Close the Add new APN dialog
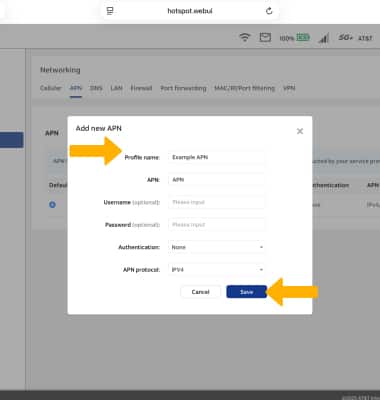Viewport: 380px width, 400px height. [x=300, y=131]
